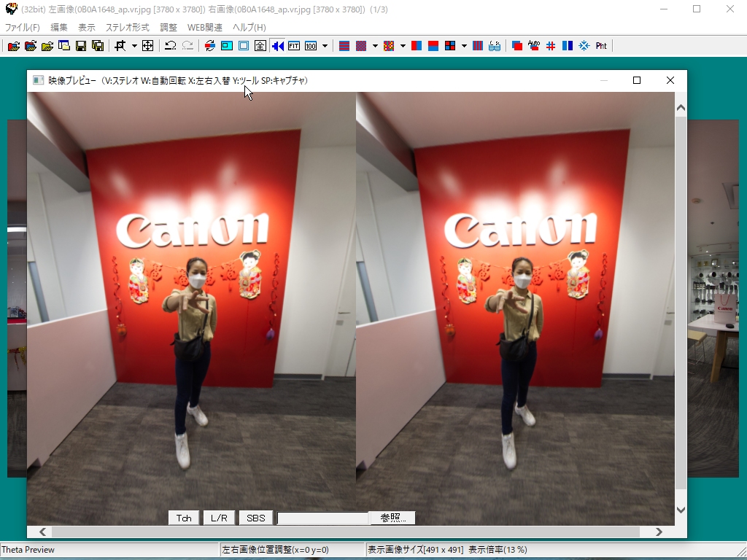
Task: Open the WEB関連 menu
Action: point(205,28)
